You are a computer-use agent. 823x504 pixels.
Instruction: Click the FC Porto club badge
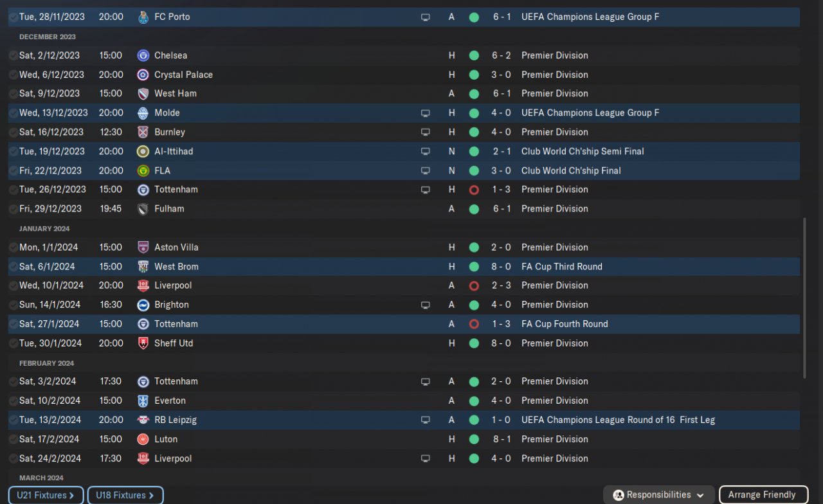(143, 17)
